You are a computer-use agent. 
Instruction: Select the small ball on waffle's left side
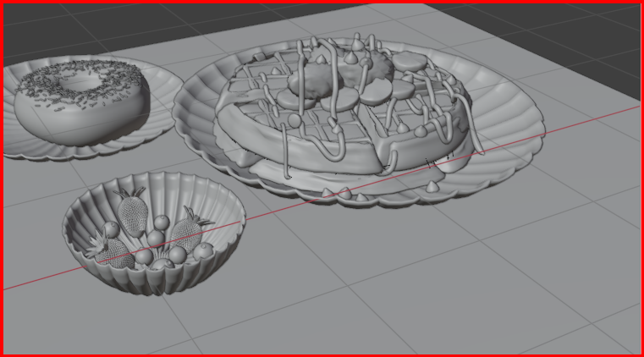pyautogui.click(x=294, y=121)
